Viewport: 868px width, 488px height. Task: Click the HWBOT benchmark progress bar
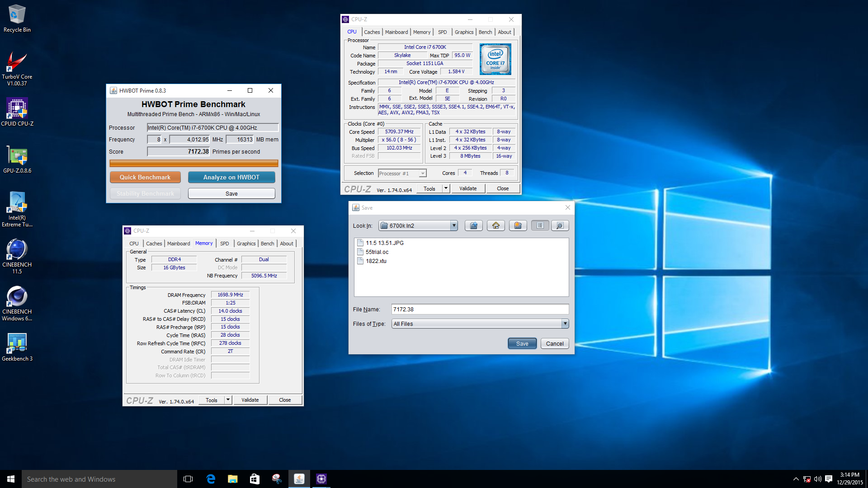click(194, 163)
